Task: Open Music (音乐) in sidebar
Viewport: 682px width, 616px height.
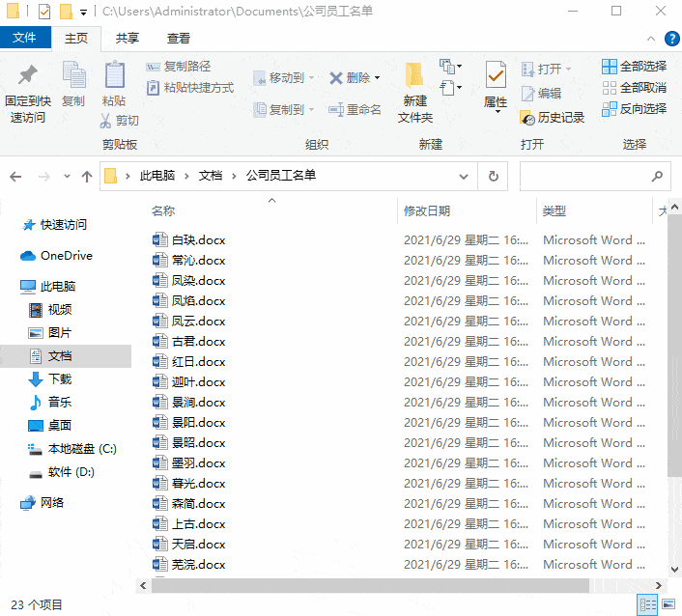Action: 50,402
